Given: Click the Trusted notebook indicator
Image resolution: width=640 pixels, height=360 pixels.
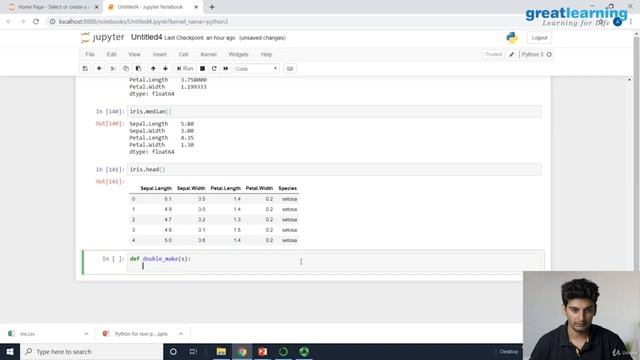Looking at the screenshot, I should click(493, 54).
